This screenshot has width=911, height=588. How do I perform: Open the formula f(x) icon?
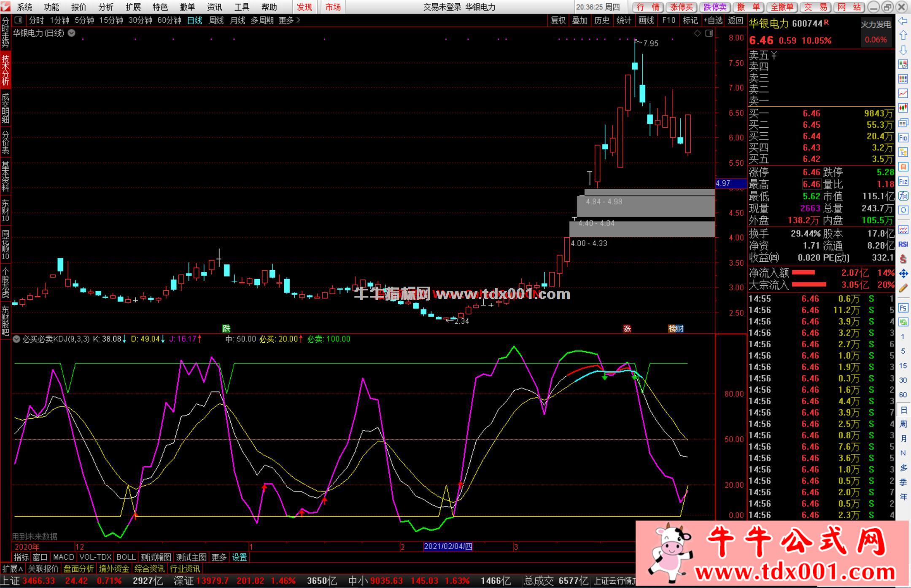click(x=903, y=196)
